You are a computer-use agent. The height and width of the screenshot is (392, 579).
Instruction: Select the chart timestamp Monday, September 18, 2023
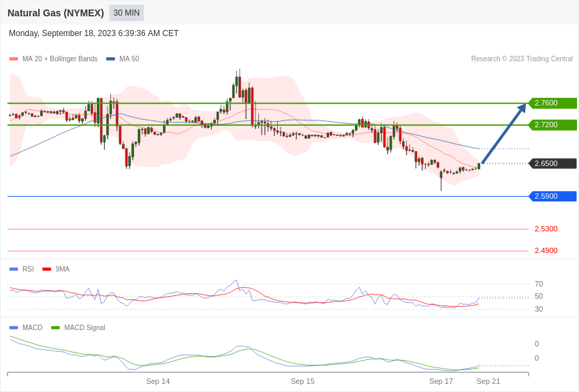point(93,33)
